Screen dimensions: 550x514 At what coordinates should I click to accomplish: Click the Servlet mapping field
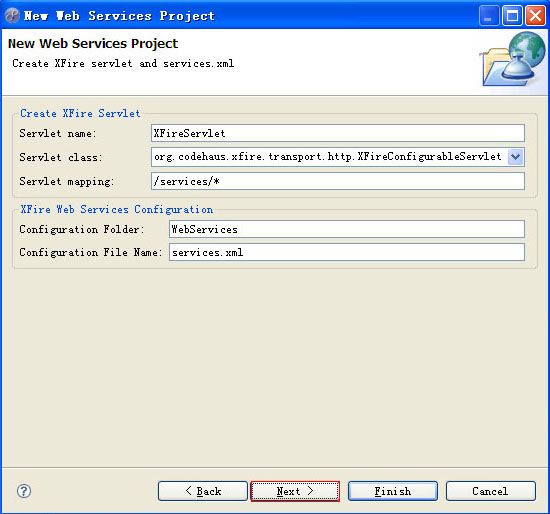(x=338, y=181)
